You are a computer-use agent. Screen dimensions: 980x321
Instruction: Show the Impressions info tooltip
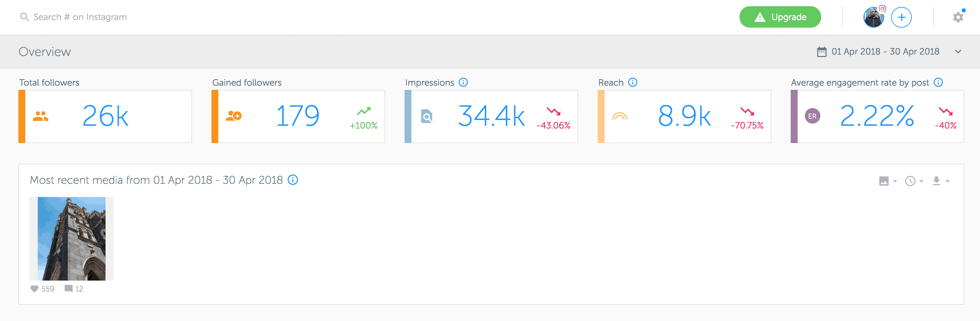[463, 82]
